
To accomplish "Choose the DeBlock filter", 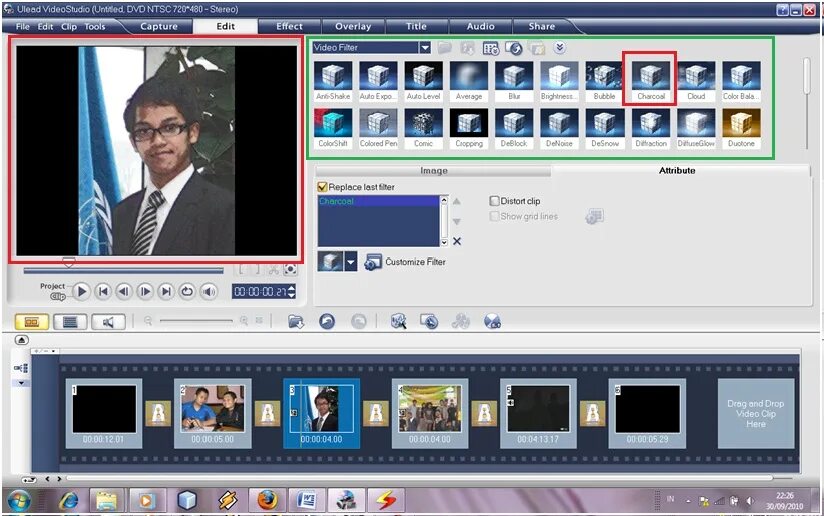I will 514,123.
